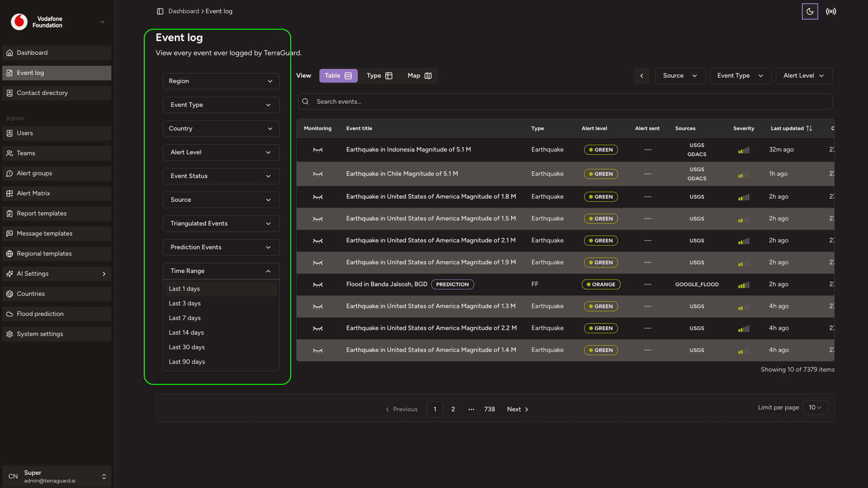Collapse the Time Range dropdown

point(221,271)
